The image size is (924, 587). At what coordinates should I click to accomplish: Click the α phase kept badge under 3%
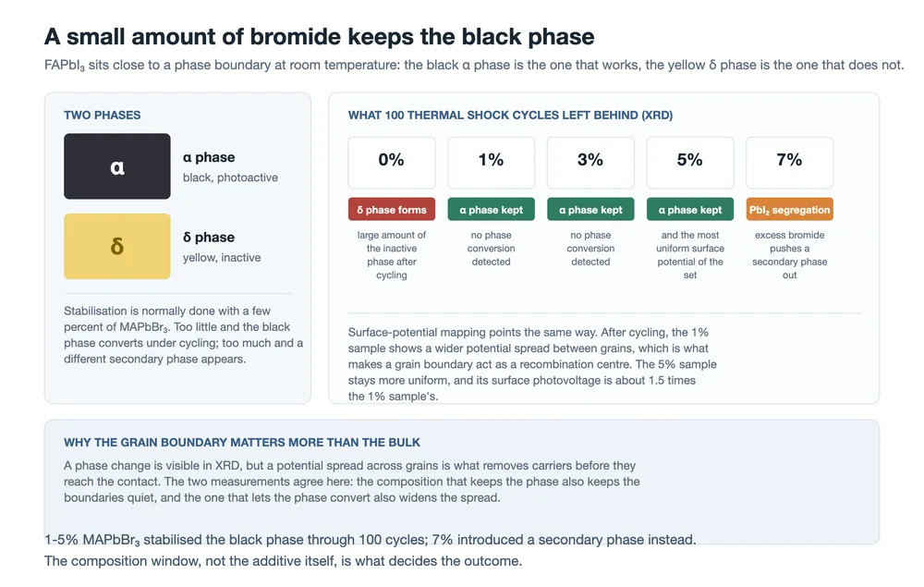[591, 210]
